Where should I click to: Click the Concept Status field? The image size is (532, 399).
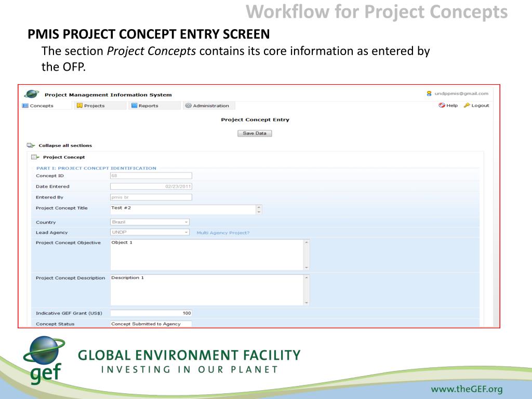point(151,324)
